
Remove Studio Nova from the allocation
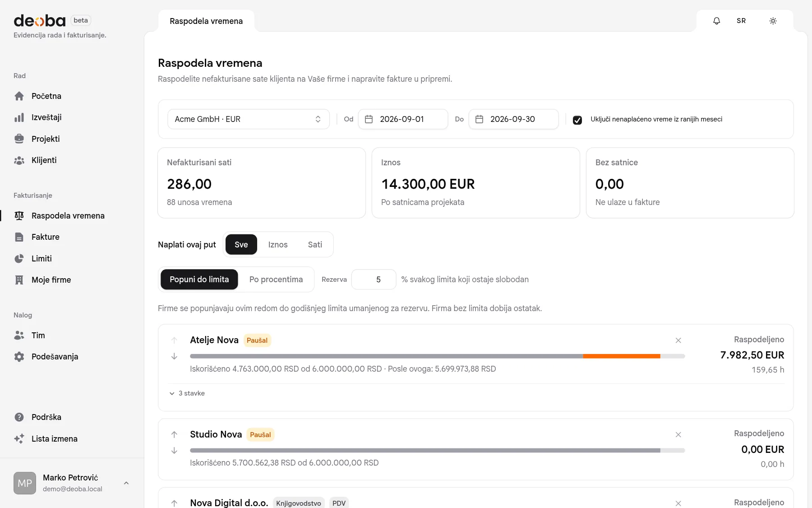tap(678, 434)
